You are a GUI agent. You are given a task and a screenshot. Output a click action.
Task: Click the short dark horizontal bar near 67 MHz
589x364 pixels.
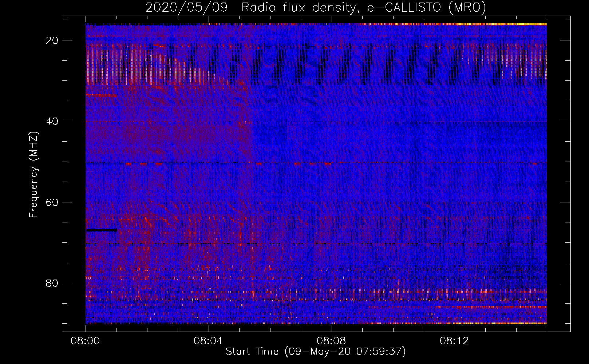(x=101, y=230)
